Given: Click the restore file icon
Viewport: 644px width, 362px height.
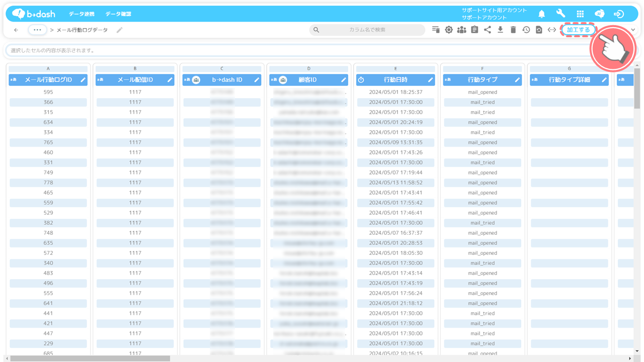Looking at the screenshot, I should click(539, 30).
